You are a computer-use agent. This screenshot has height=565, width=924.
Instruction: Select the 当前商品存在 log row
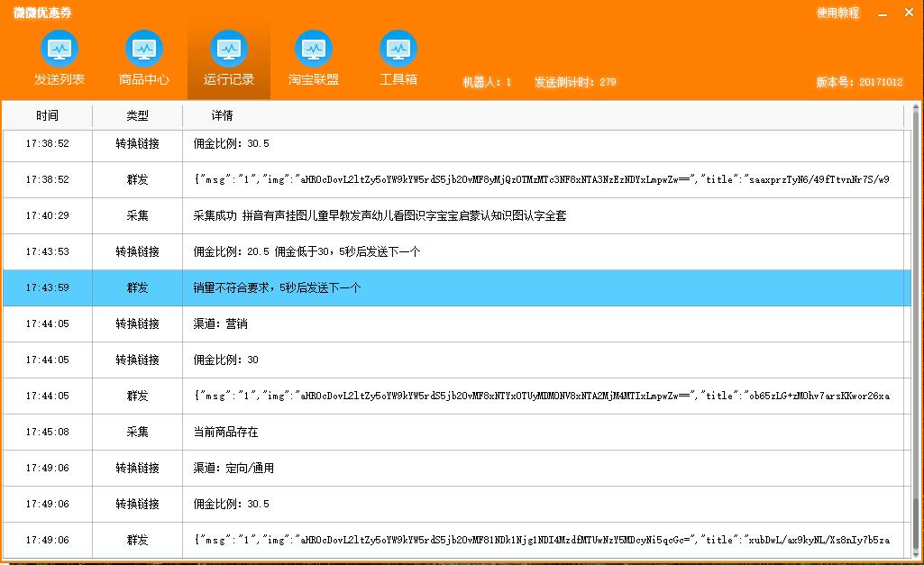pyautogui.click(x=361, y=432)
